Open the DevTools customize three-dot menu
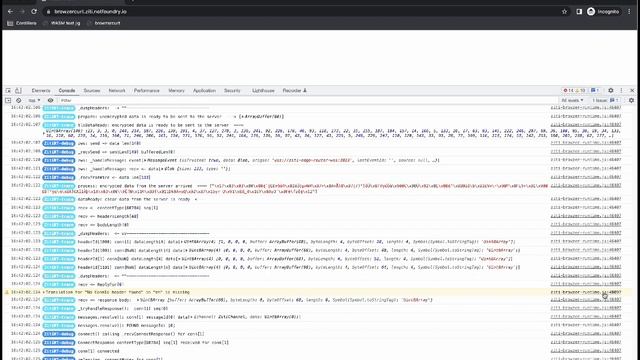 621,91
